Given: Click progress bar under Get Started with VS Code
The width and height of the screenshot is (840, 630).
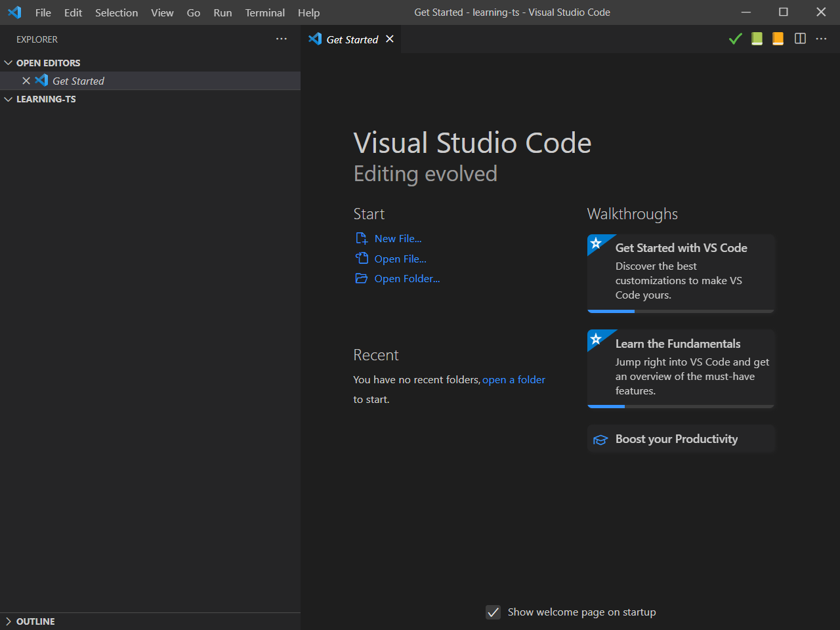Looking at the screenshot, I should click(681, 311).
